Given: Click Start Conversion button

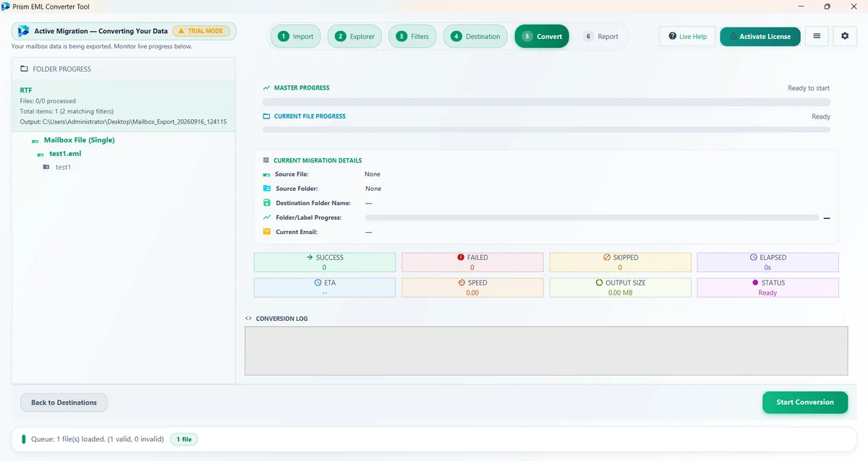Looking at the screenshot, I should point(805,402).
